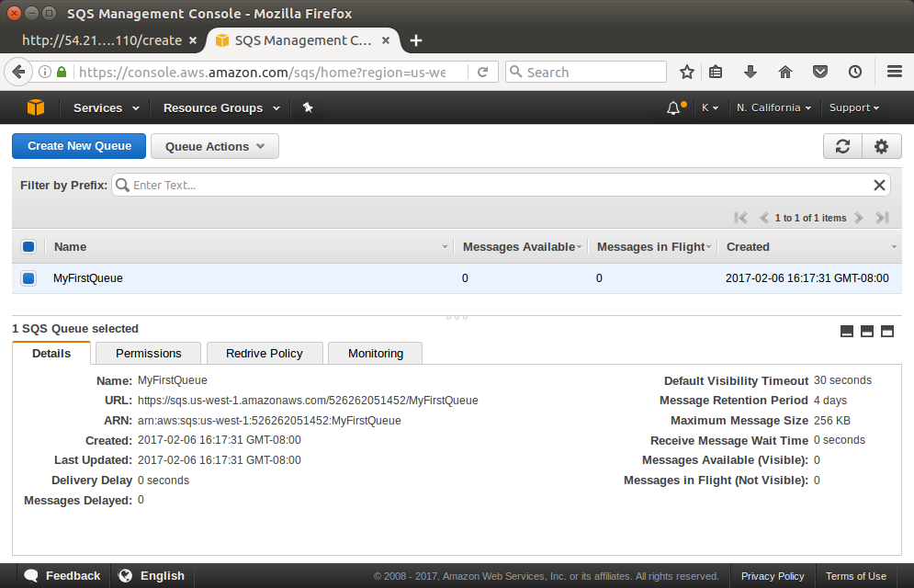Open the Support dropdown
Screen dimensions: 914x588
click(854, 107)
